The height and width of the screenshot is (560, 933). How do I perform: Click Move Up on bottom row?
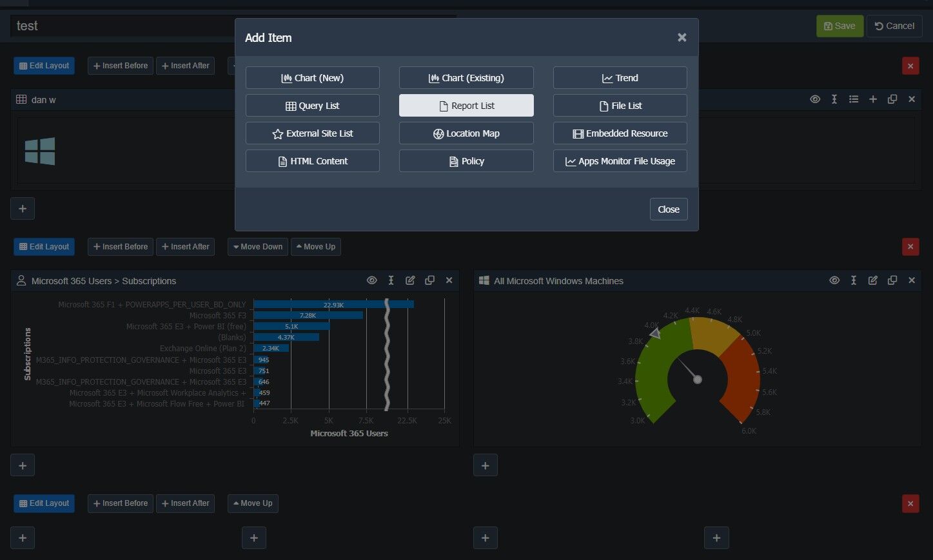(253, 503)
